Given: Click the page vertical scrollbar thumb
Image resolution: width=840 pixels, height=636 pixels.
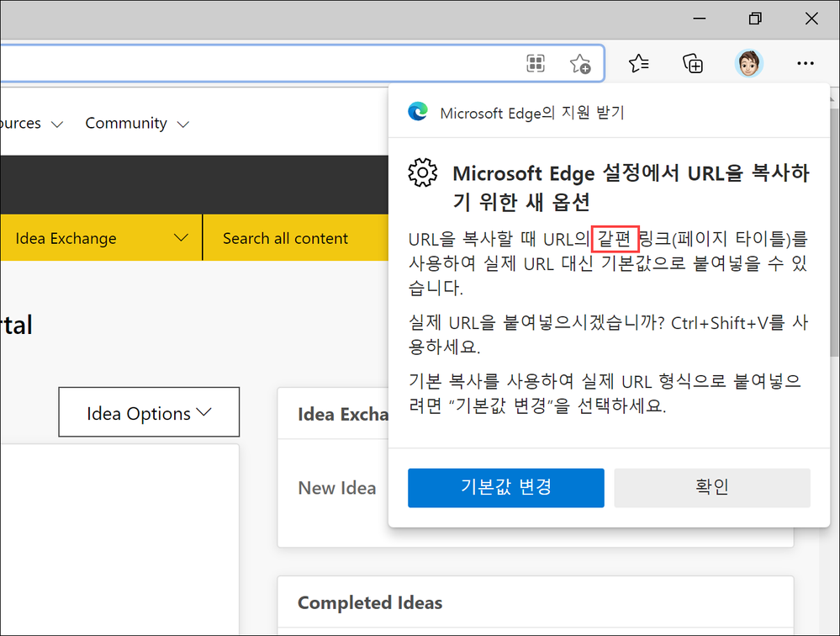Looking at the screenshot, I should (835, 231).
